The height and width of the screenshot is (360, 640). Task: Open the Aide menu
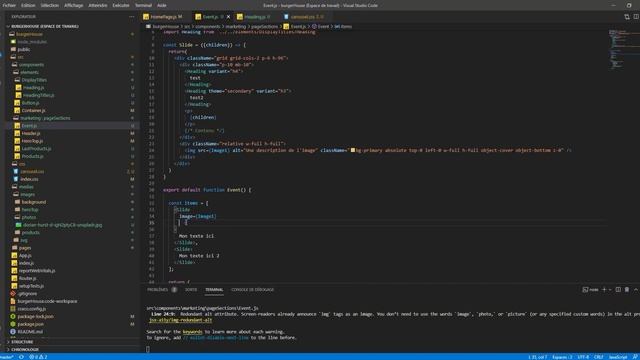162,5
